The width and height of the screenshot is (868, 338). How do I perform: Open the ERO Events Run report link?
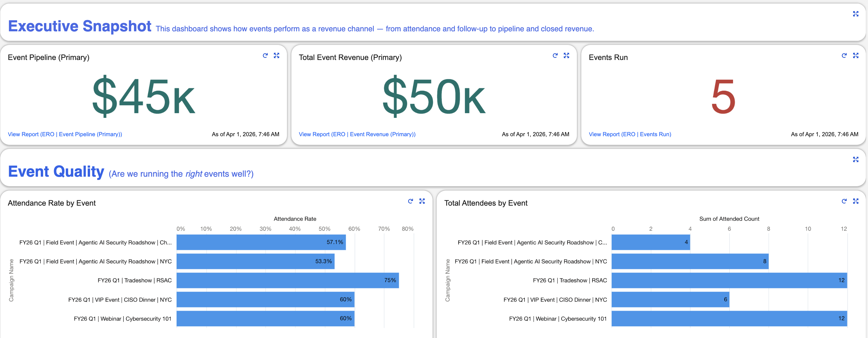coord(630,134)
